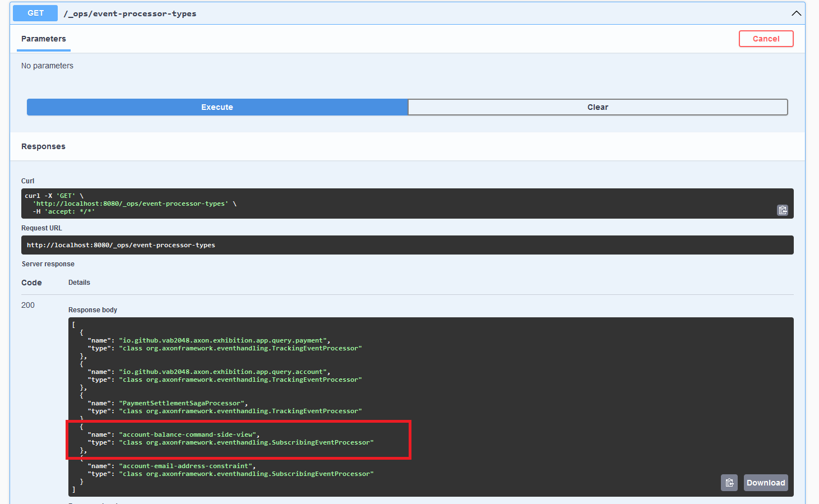Screen dimensions: 819x504
Task: Cancel the try-it-out mode
Action: 766,39
